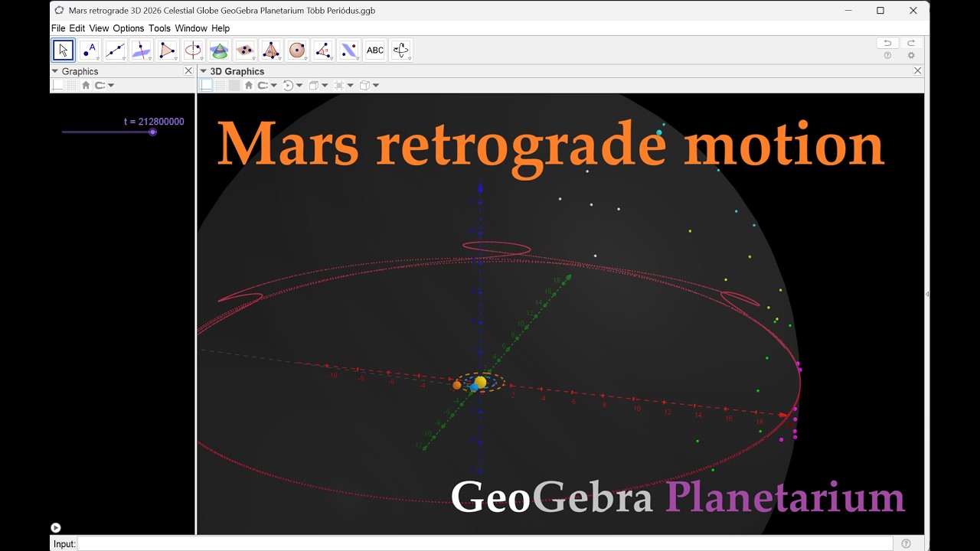Toggle grid in 3D Graphics view

click(220, 85)
